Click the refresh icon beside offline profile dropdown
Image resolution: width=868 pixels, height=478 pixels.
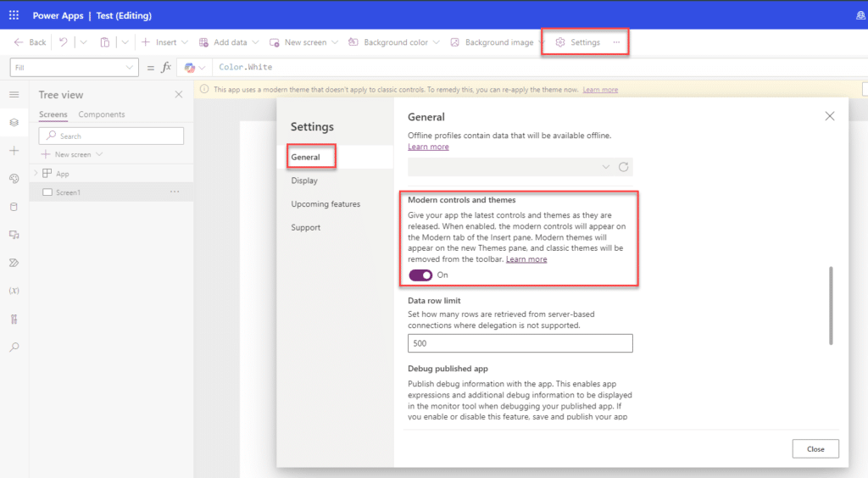point(624,167)
